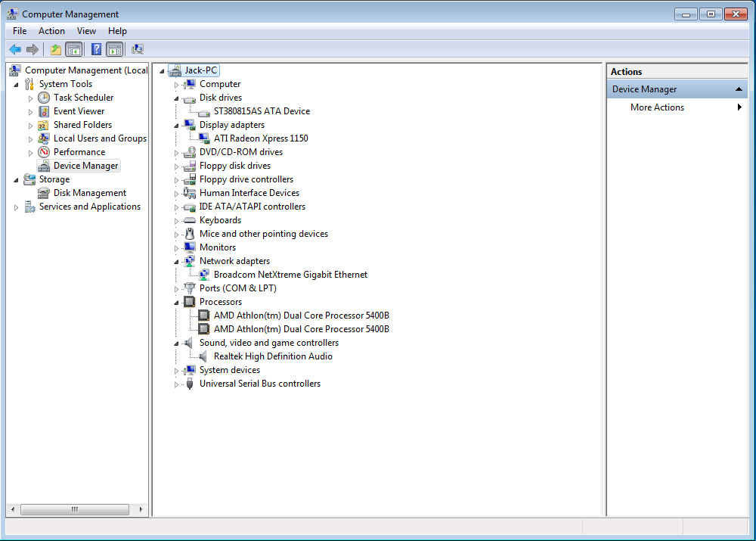Minimize the Computer Management window

click(686, 14)
